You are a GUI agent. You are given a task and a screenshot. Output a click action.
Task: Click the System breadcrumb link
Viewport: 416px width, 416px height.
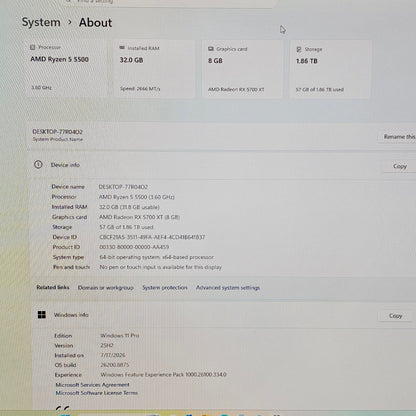[41, 22]
